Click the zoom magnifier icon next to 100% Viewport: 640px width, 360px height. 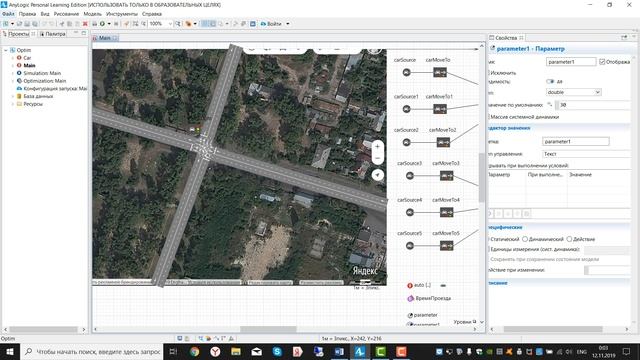[x=178, y=24]
